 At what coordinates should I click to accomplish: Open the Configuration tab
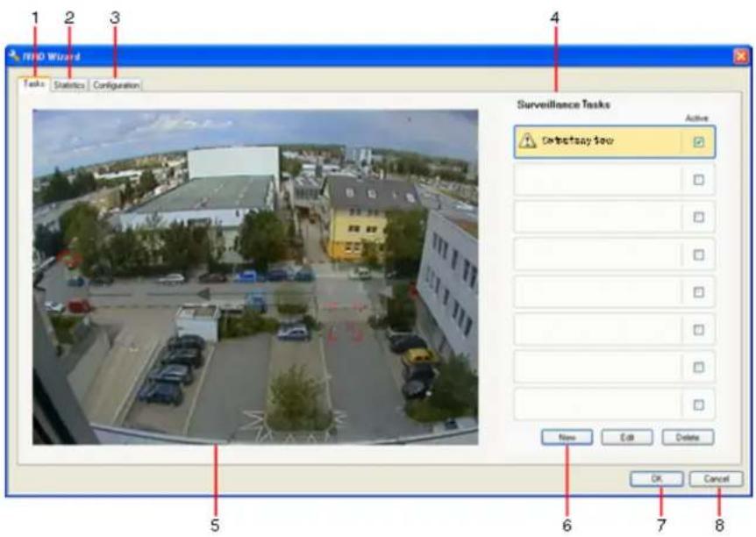[x=116, y=85]
